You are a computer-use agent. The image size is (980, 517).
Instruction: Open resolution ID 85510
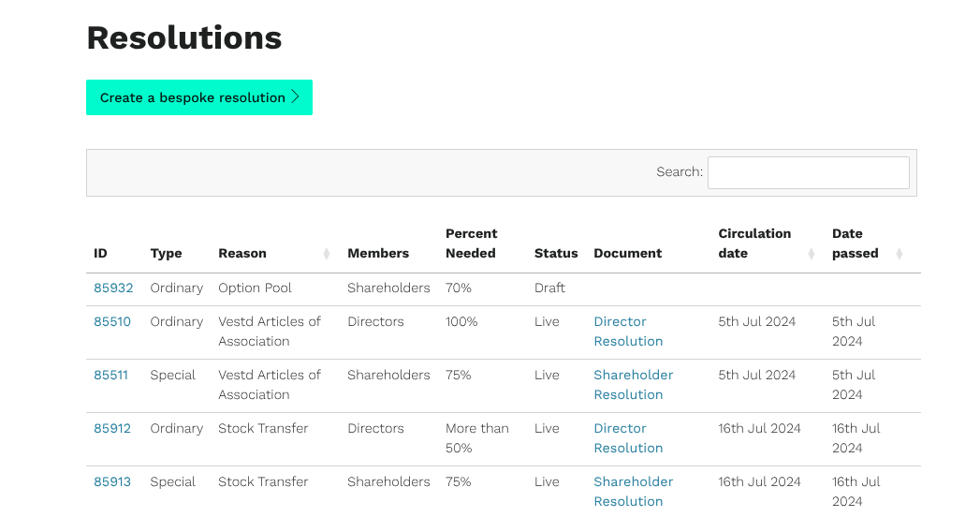[112, 322]
